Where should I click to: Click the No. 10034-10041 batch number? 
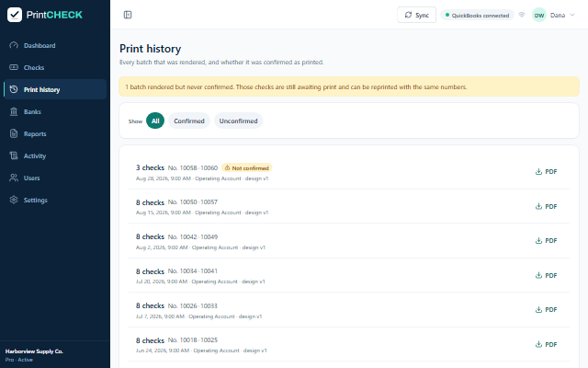tap(193, 271)
